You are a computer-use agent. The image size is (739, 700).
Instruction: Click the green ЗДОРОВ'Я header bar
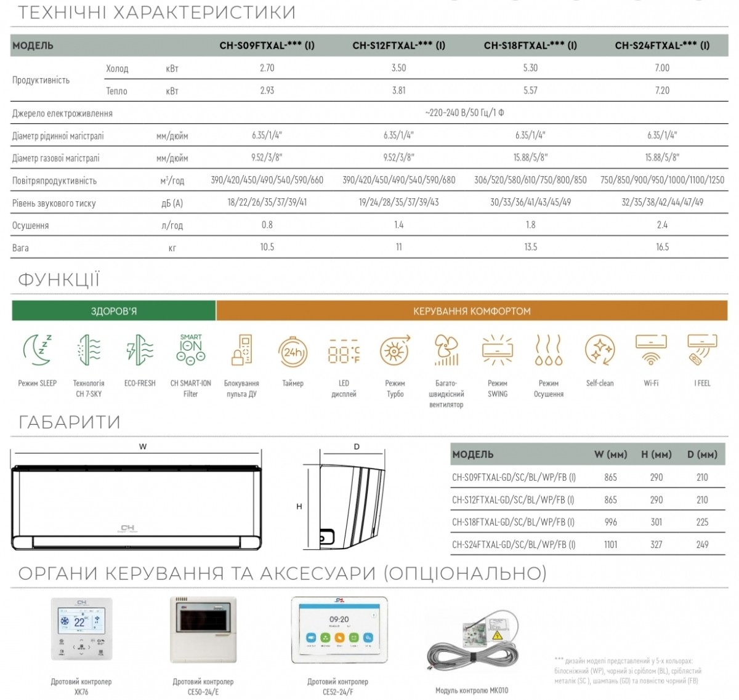click(113, 311)
